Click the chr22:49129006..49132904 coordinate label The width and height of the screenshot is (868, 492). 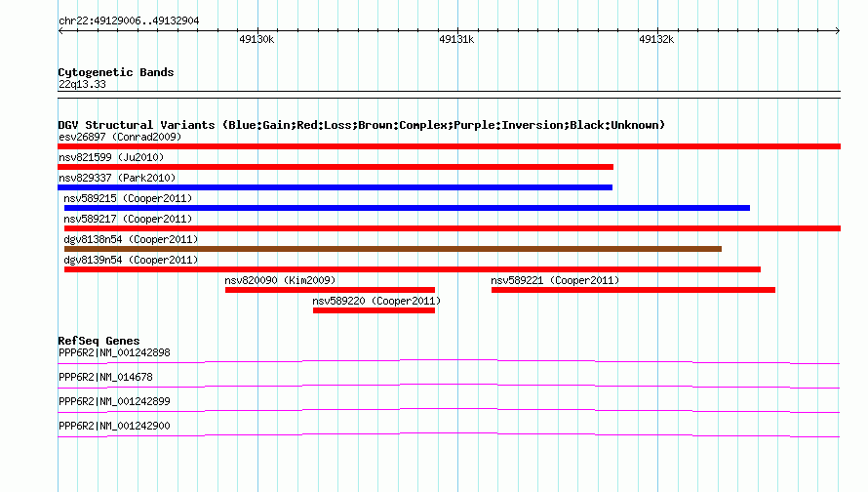[129, 21]
